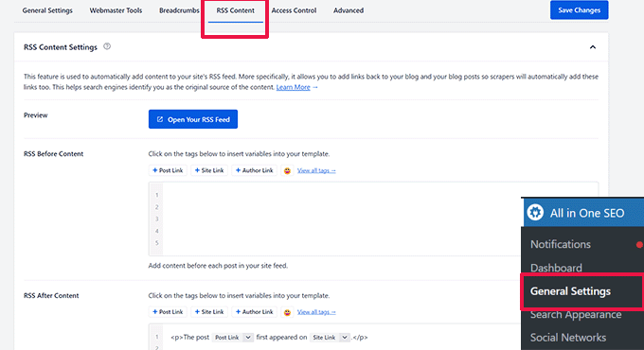Viewport: 644px width, 350px height.
Task: Open the Breadcrumbs tab
Action: click(x=179, y=10)
